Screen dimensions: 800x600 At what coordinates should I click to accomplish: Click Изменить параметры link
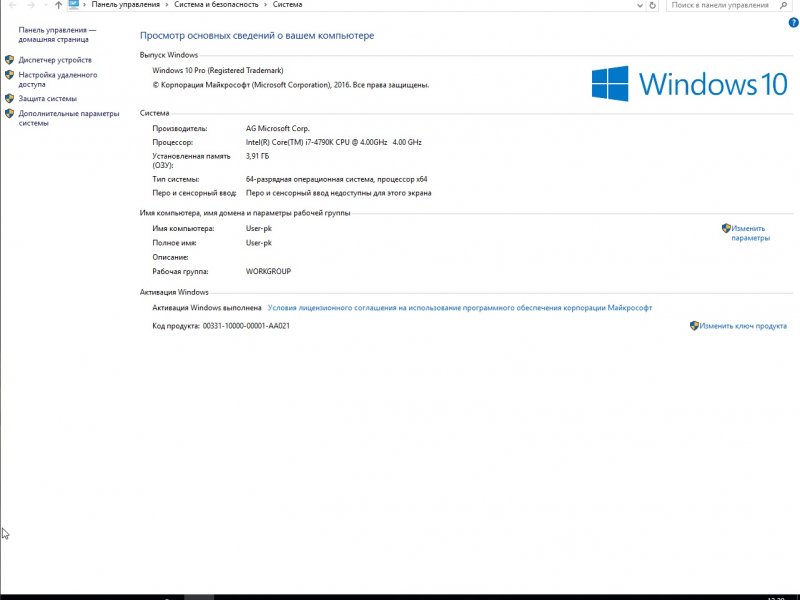click(x=751, y=233)
